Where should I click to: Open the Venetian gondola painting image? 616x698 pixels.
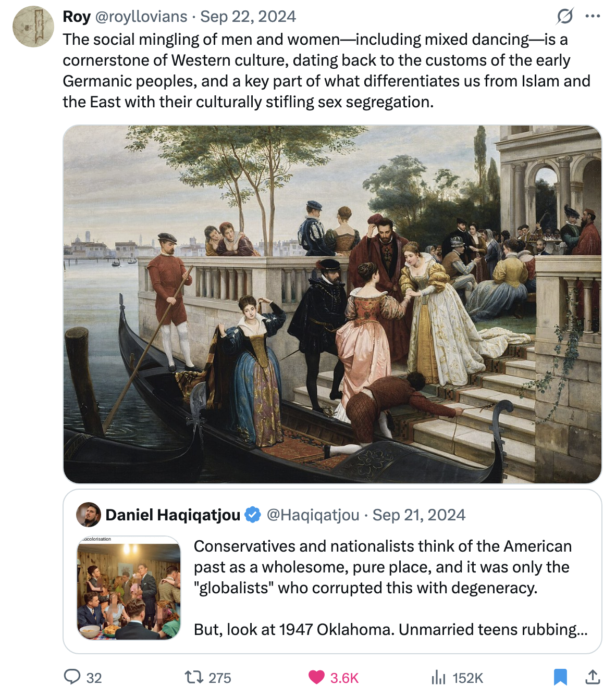pyautogui.click(x=332, y=304)
